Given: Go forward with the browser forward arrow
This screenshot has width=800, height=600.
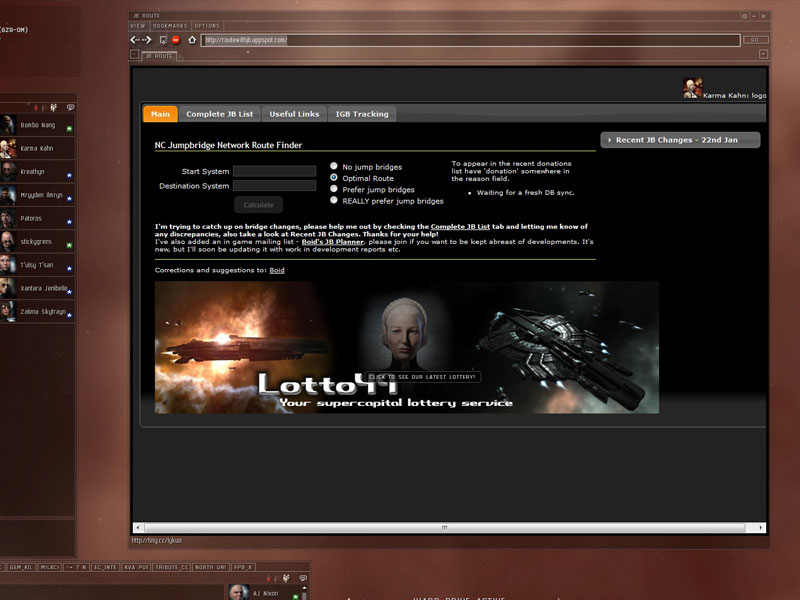Looking at the screenshot, I should tap(147, 40).
